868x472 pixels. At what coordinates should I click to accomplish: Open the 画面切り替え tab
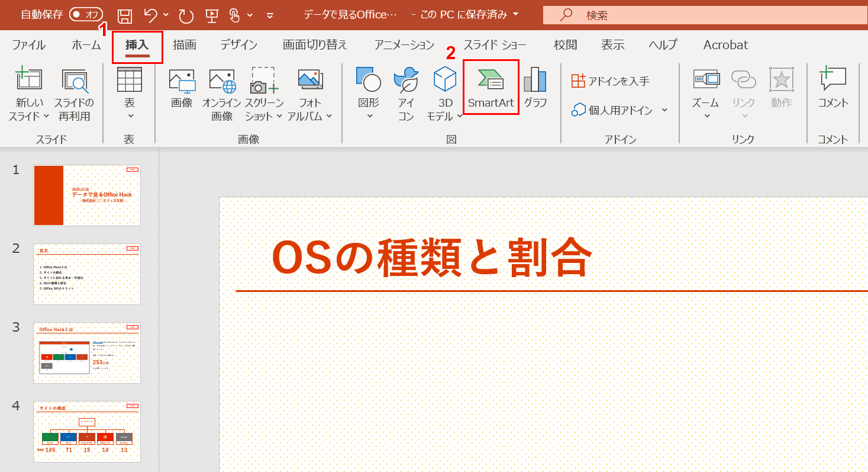click(x=315, y=45)
